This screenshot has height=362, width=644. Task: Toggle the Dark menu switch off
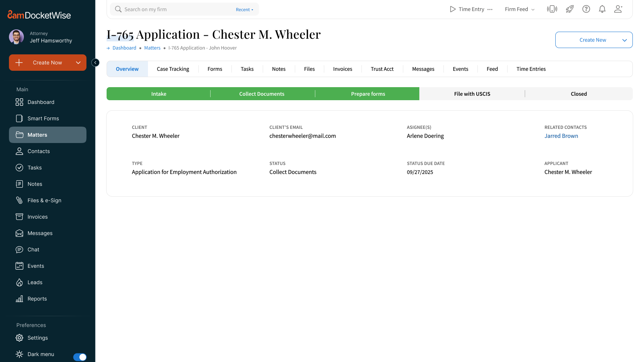pos(80,357)
